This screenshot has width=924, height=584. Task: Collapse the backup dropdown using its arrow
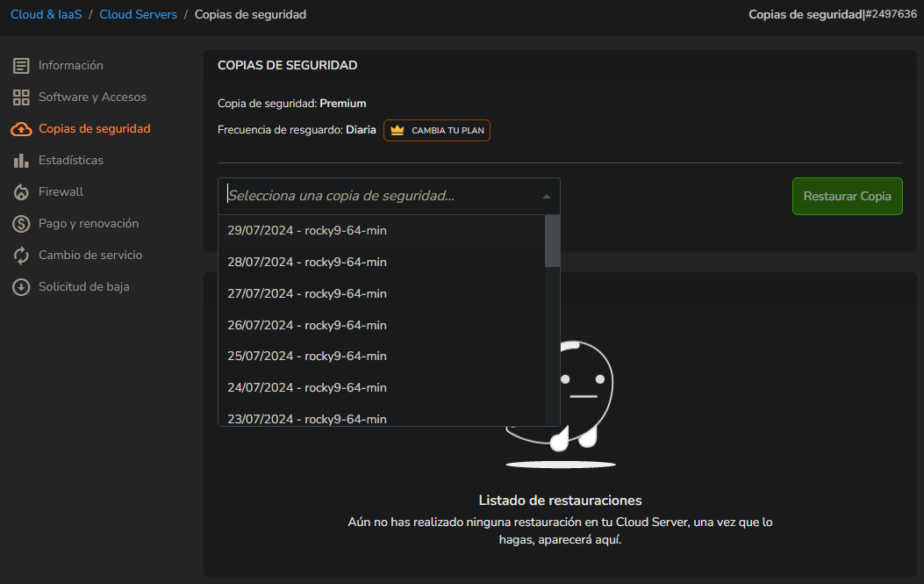(547, 197)
